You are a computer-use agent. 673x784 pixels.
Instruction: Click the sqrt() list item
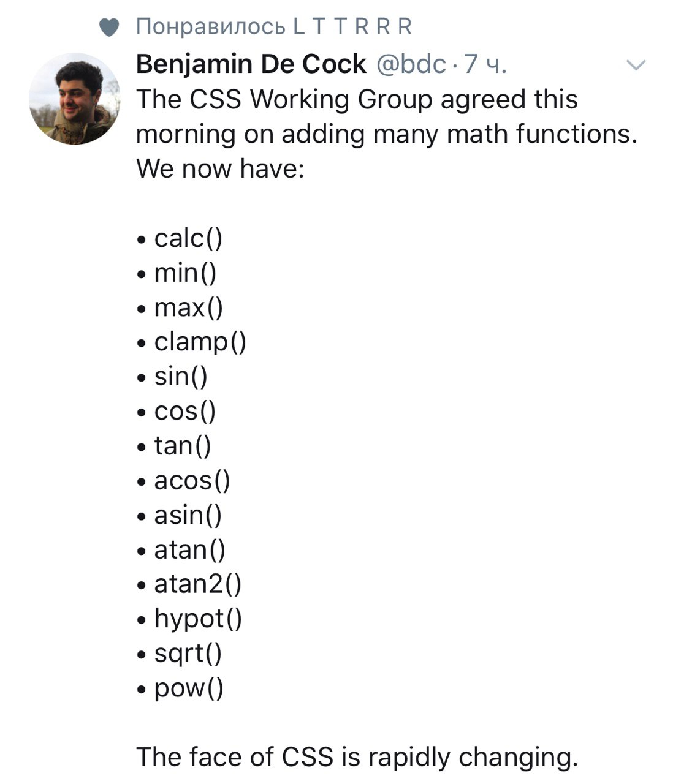click(180, 654)
